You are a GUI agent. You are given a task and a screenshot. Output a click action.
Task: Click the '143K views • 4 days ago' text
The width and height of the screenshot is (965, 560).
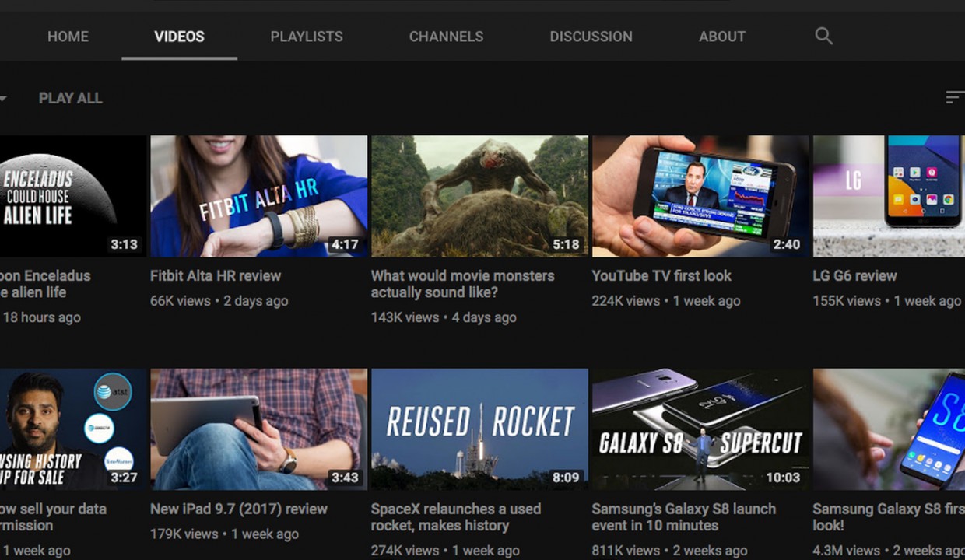point(444,317)
